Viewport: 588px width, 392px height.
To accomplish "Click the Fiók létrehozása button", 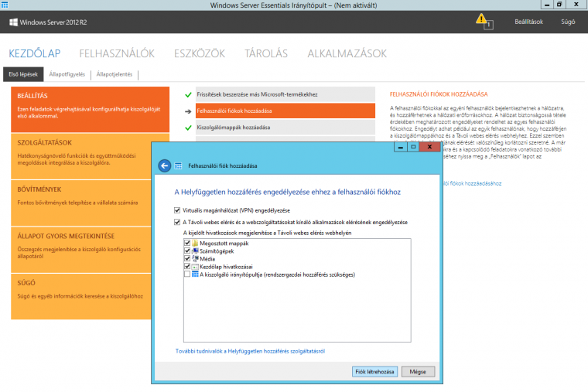I will [x=374, y=372].
